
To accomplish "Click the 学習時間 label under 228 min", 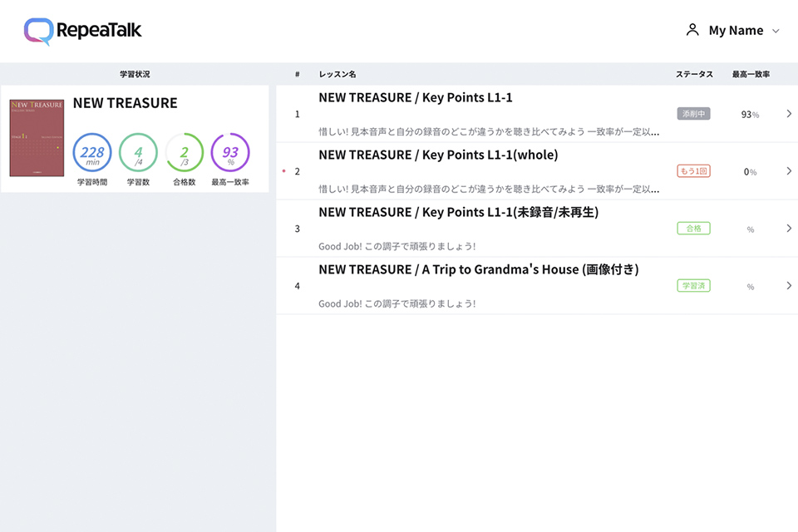I will [92, 182].
